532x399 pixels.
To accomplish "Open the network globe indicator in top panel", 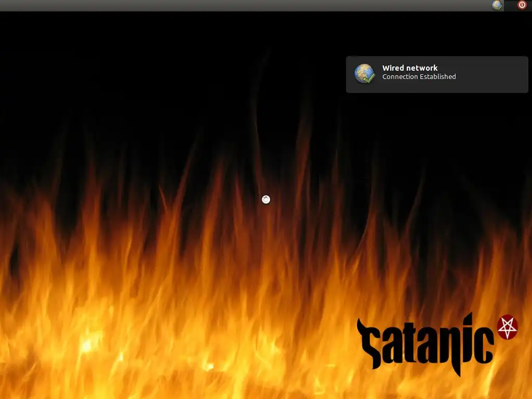I will pyautogui.click(x=497, y=5).
